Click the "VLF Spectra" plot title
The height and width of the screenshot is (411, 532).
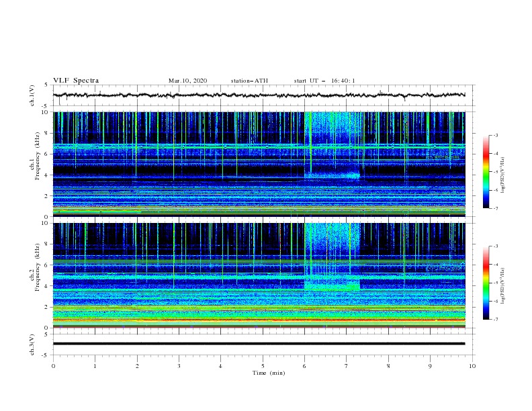pos(76,81)
